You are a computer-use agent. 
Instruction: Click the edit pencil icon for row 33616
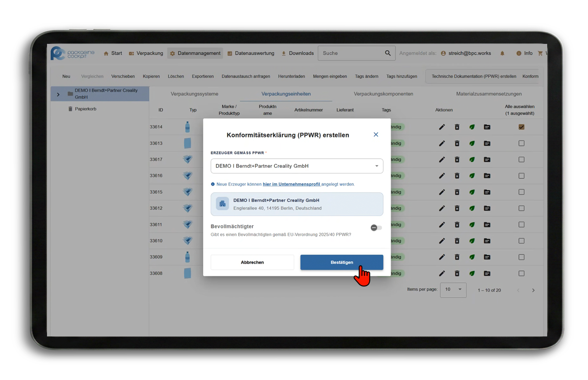442,176
